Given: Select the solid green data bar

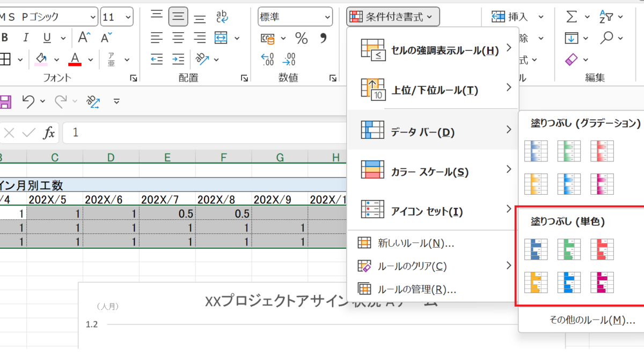Looking at the screenshot, I should 568,249.
